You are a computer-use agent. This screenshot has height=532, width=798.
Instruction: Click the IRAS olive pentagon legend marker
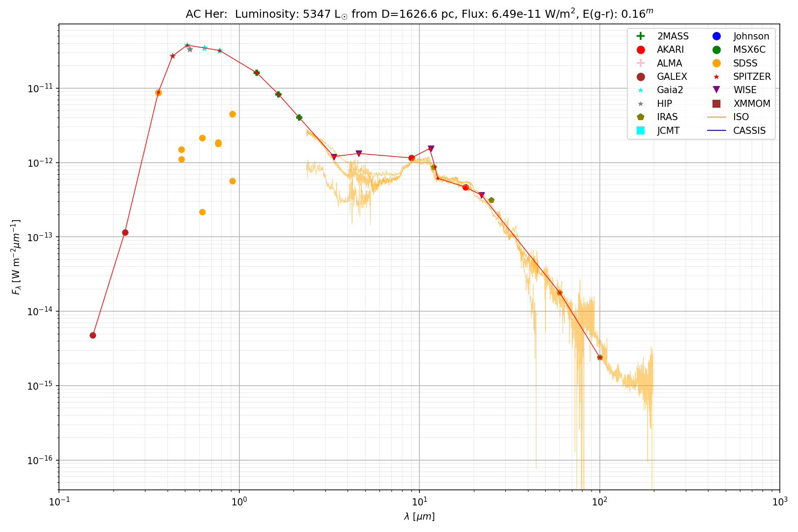(640, 117)
